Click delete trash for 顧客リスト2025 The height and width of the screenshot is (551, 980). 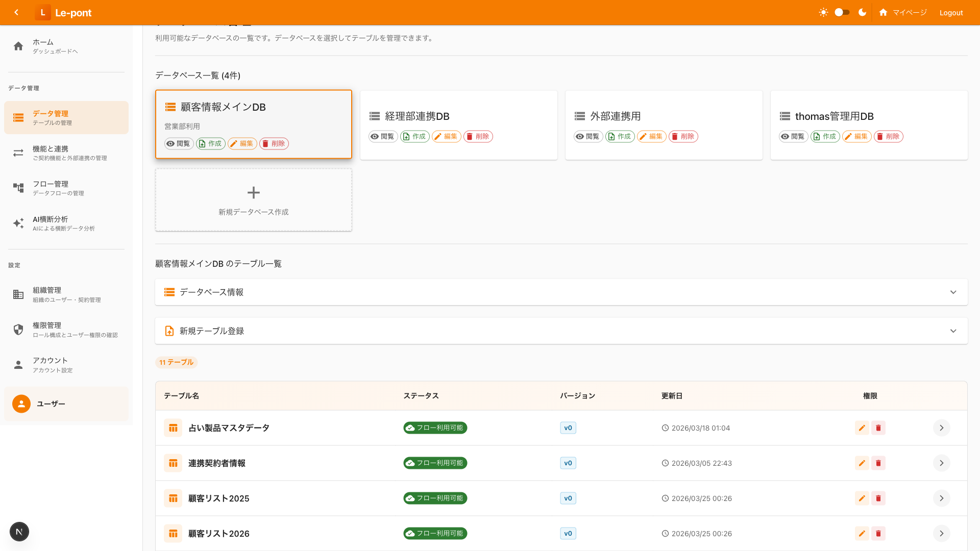(x=878, y=498)
